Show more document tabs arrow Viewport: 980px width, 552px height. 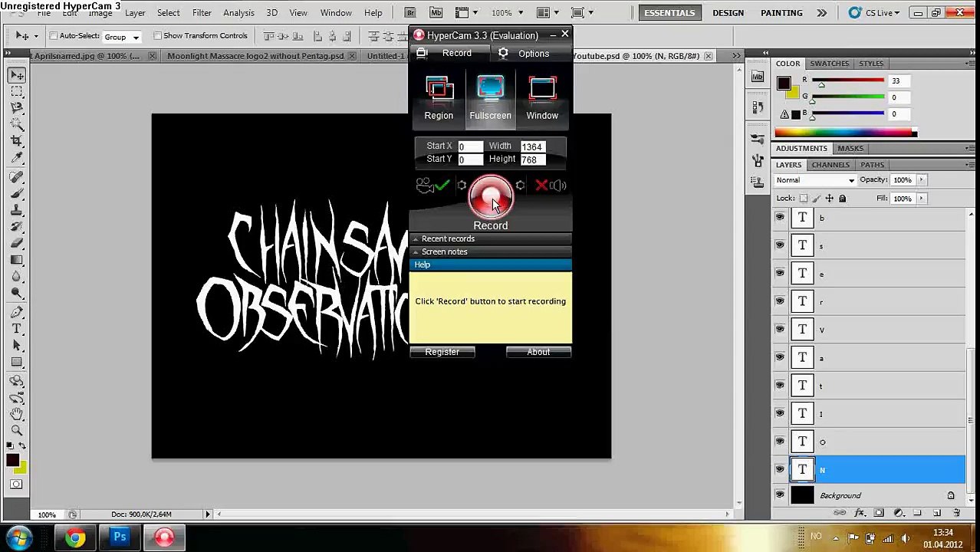(736, 56)
